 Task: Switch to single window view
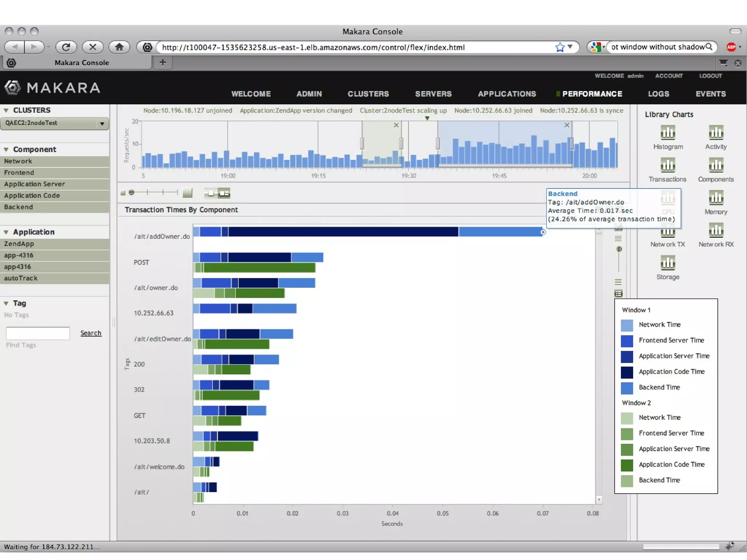pyautogui.click(x=210, y=193)
